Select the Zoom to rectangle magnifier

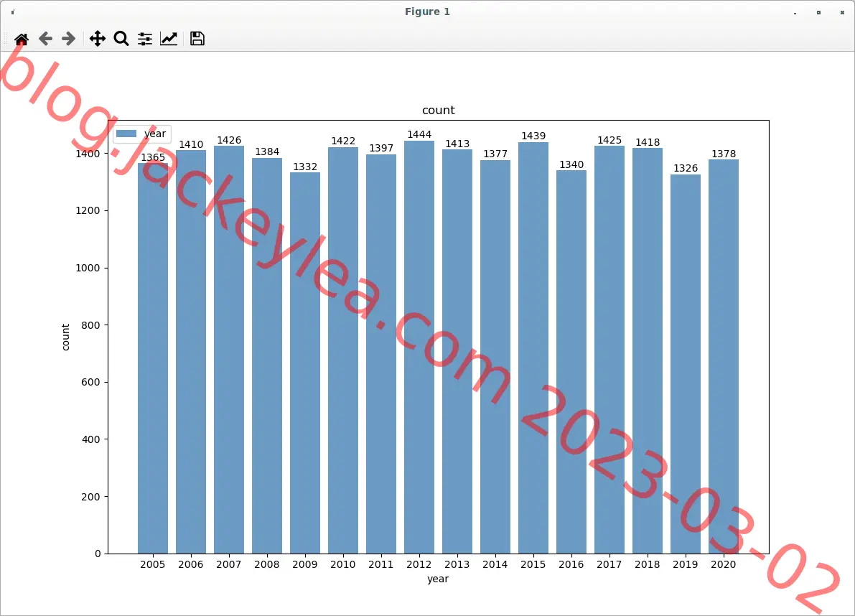tap(121, 39)
